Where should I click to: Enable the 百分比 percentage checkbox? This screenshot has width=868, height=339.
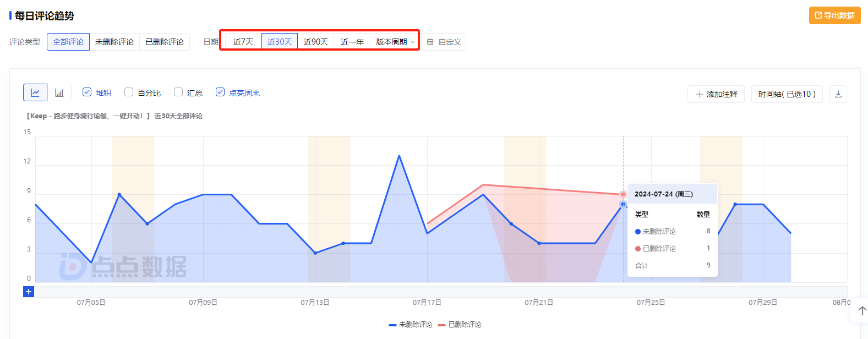point(129,92)
